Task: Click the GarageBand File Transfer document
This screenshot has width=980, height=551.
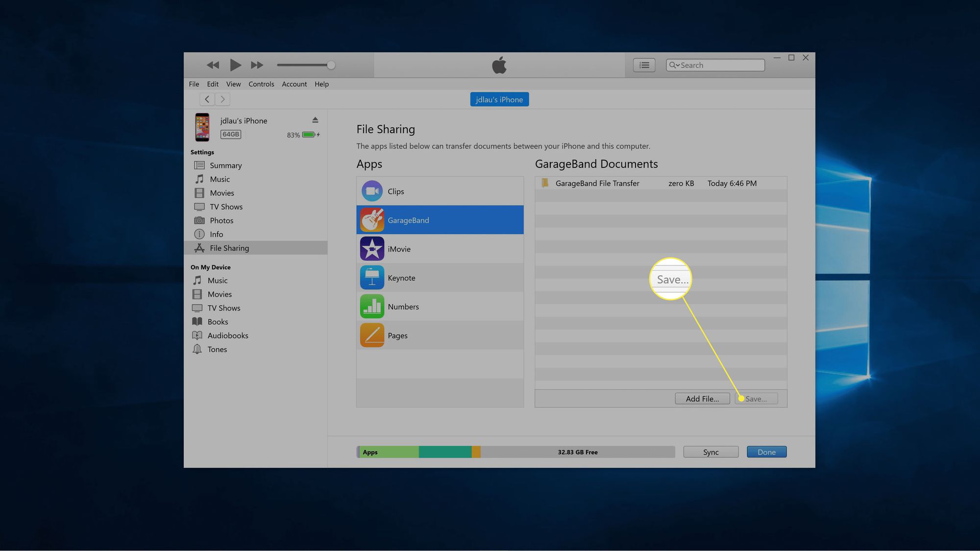Action: pos(597,183)
